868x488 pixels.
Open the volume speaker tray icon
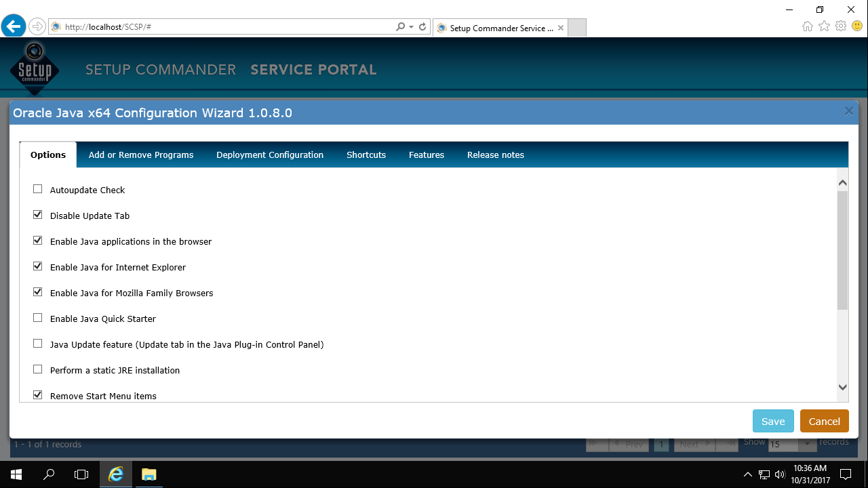click(x=780, y=474)
